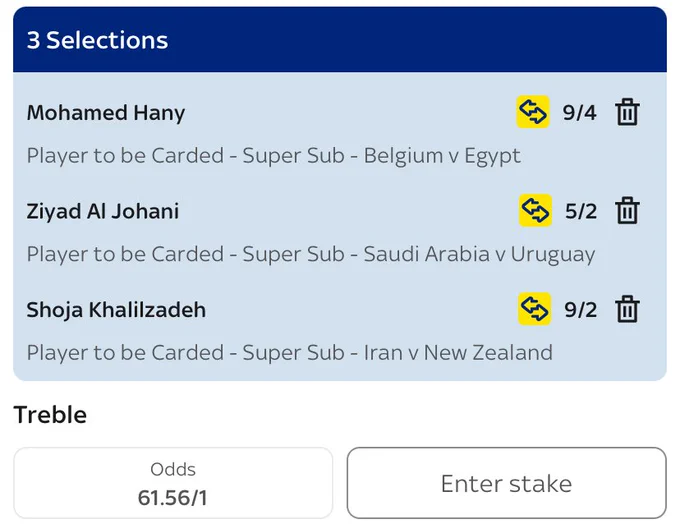
Task: Open the Ziyad Al Johani player name
Action: (x=103, y=211)
